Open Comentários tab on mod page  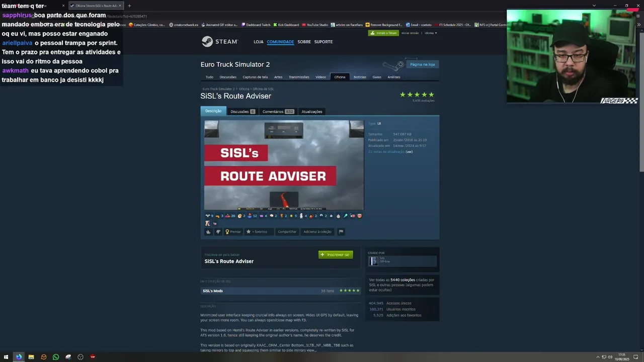[278, 112]
